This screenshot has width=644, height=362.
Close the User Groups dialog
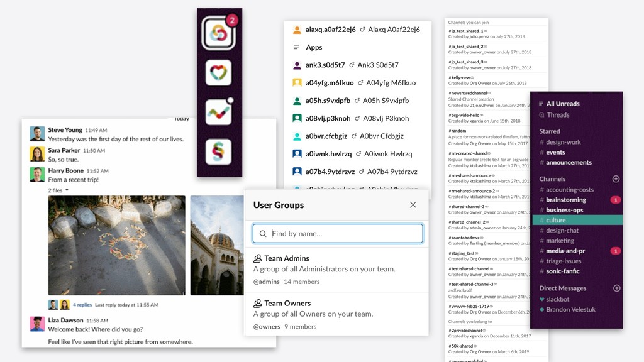413,205
